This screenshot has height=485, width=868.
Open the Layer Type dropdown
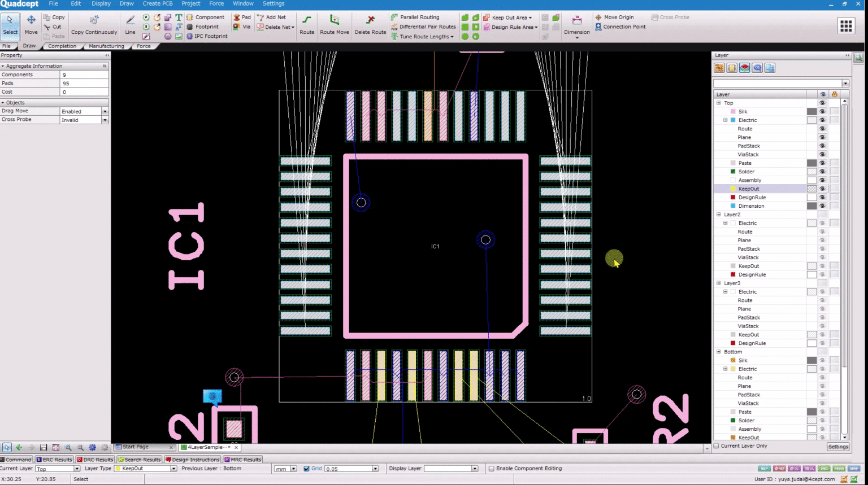click(x=172, y=468)
